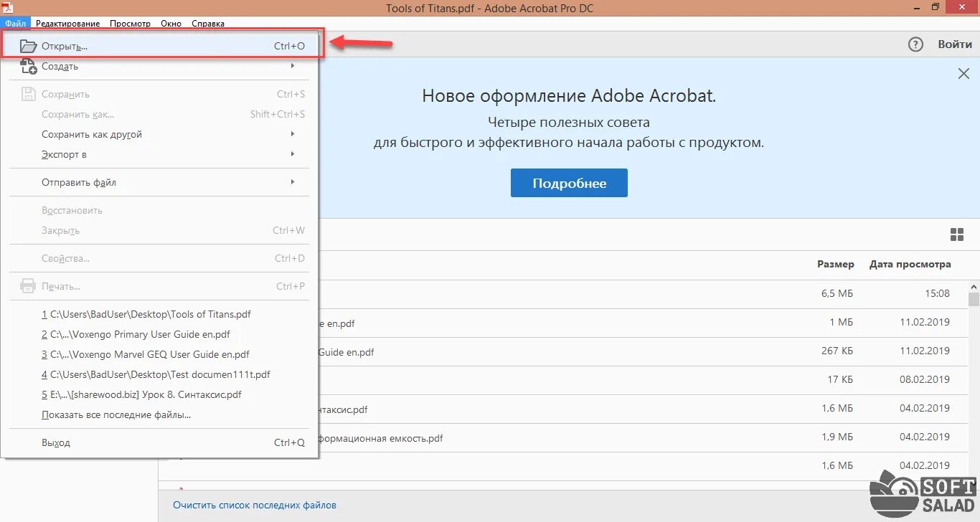
Task: Open the Окно menu
Action: click(171, 23)
